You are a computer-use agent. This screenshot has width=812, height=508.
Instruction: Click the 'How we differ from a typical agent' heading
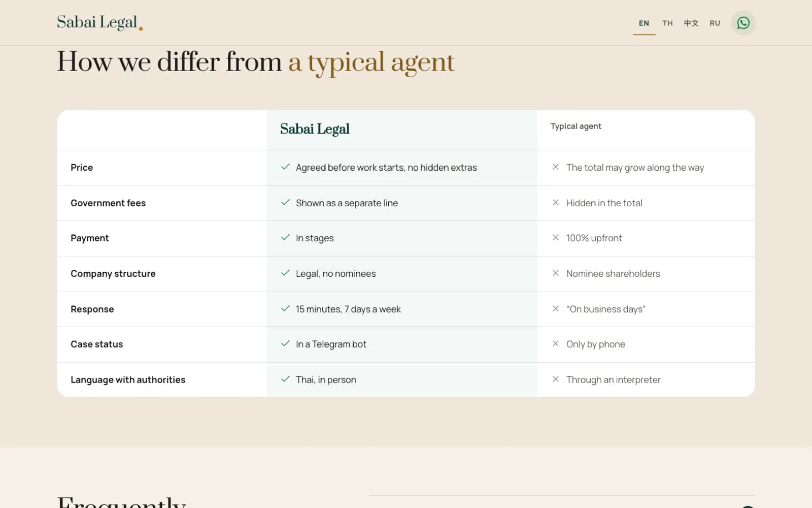tap(256, 62)
